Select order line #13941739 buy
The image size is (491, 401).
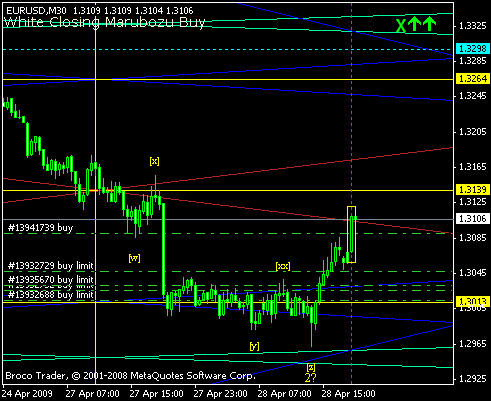tap(40, 228)
